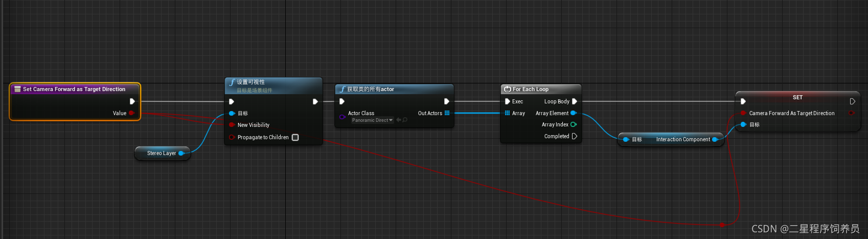Click the green Array Index output pin
This screenshot has height=239, width=868.
pyautogui.click(x=574, y=124)
